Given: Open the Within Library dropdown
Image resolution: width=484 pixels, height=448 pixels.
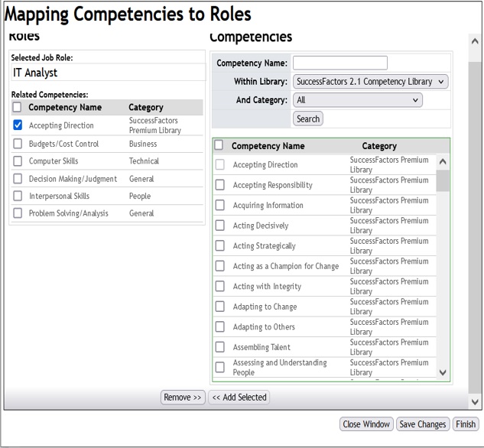Looking at the screenshot, I should pos(370,82).
